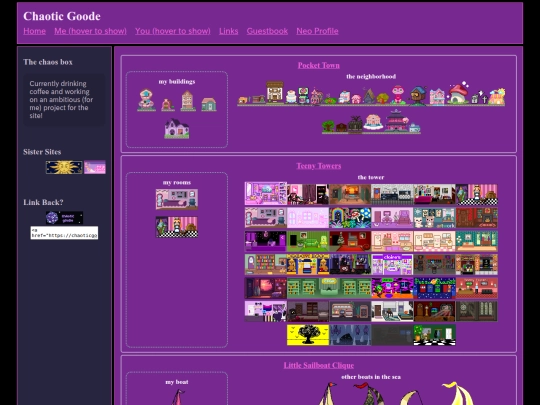This screenshot has height=405, width=540.
Task: Open the teddy bears room in the tower
Action: [x=434, y=217]
